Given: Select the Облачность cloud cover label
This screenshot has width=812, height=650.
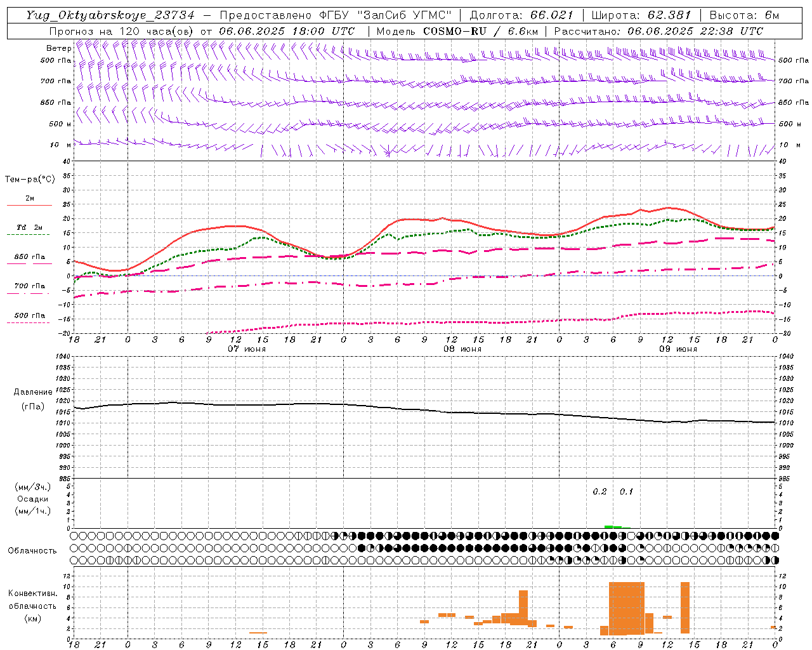Looking at the screenshot, I should [32, 551].
